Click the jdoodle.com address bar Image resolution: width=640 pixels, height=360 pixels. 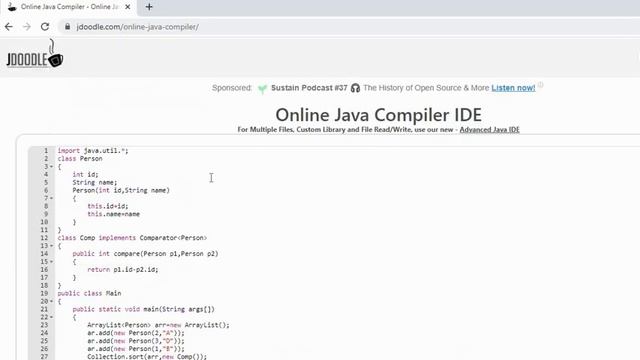click(x=138, y=27)
